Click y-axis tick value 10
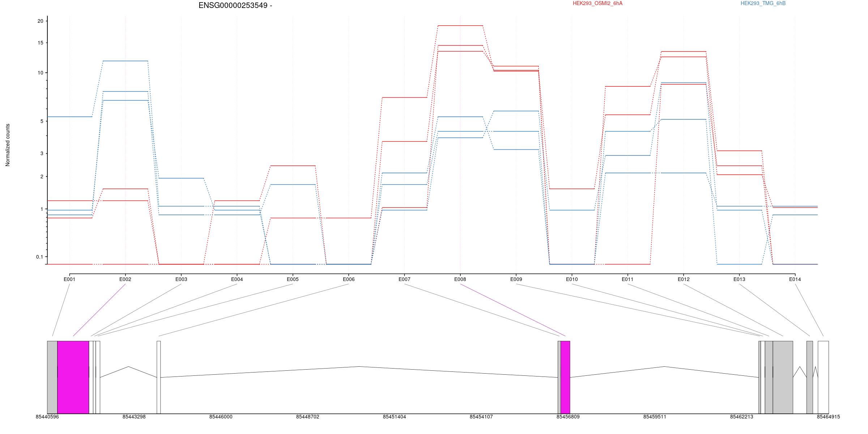 click(40, 73)
